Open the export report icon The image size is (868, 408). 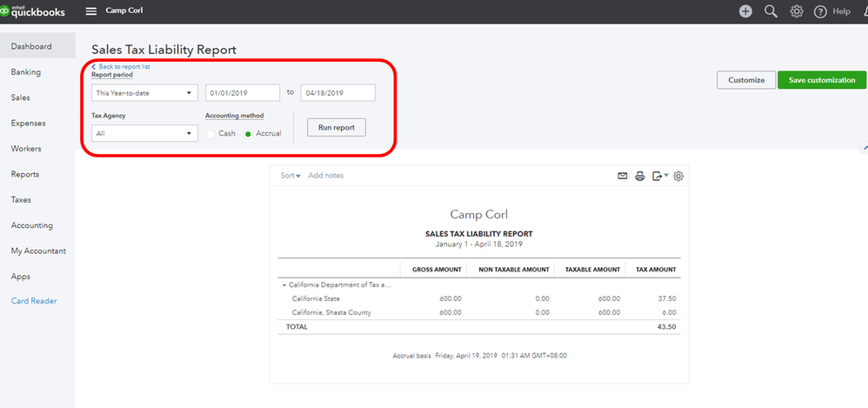[x=658, y=176]
